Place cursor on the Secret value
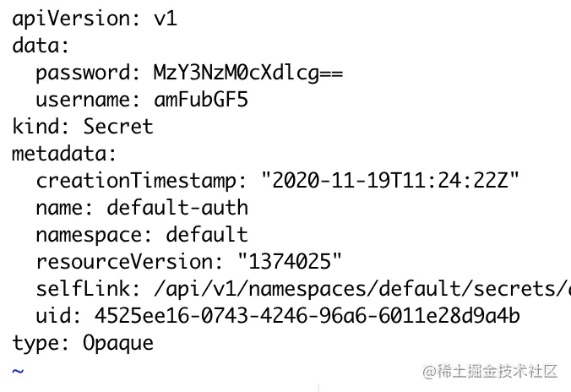The width and height of the screenshot is (571, 392). pyautogui.click(x=117, y=127)
